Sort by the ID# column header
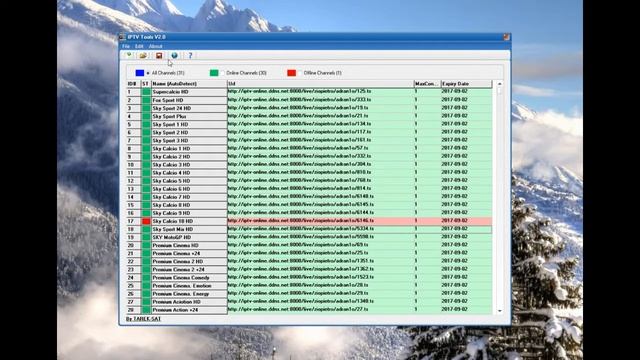Viewport: 640px width, 360px height. click(133, 84)
